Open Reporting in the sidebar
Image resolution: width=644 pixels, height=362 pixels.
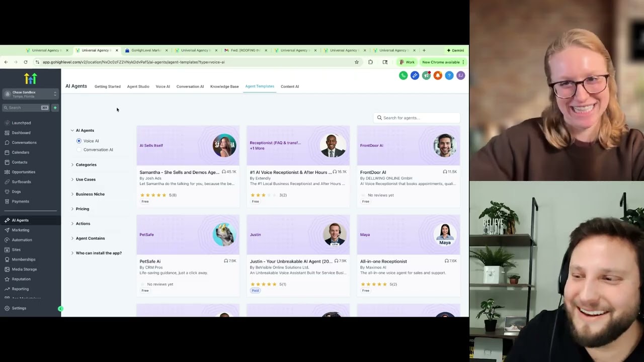[x=20, y=289]
